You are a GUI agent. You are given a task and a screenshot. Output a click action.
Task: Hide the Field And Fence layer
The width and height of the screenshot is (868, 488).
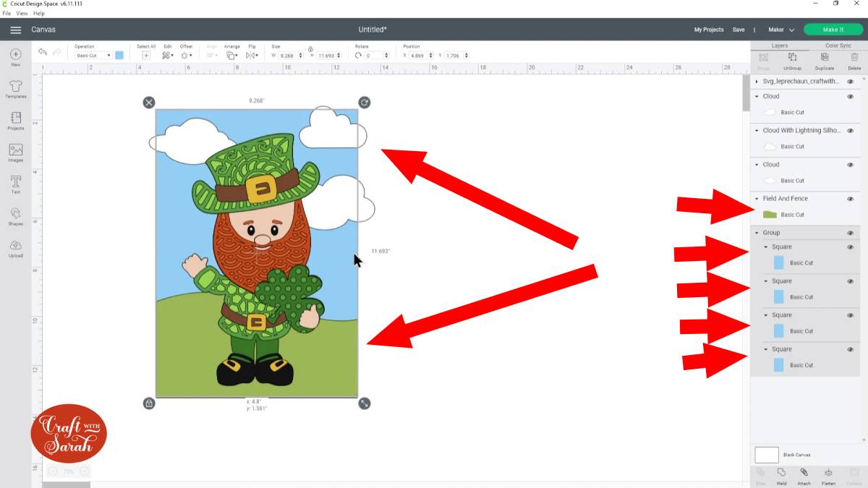(850, 199)
